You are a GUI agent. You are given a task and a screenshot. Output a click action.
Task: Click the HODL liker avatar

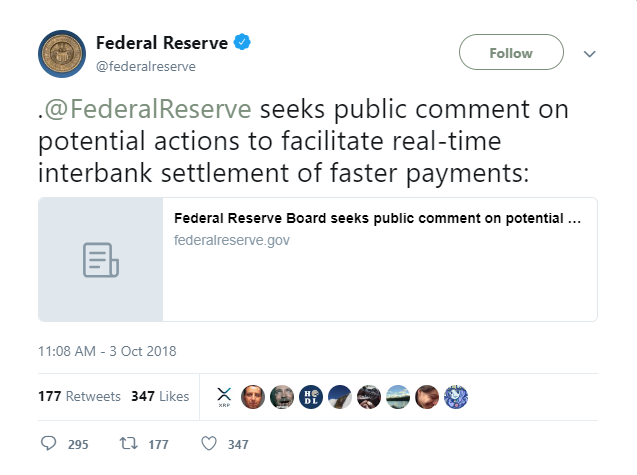click(x=311, y=396)
